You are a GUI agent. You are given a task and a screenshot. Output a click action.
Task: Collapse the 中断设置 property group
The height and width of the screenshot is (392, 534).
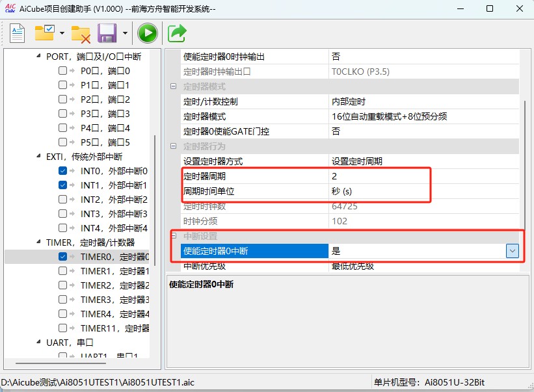point(174,236)
